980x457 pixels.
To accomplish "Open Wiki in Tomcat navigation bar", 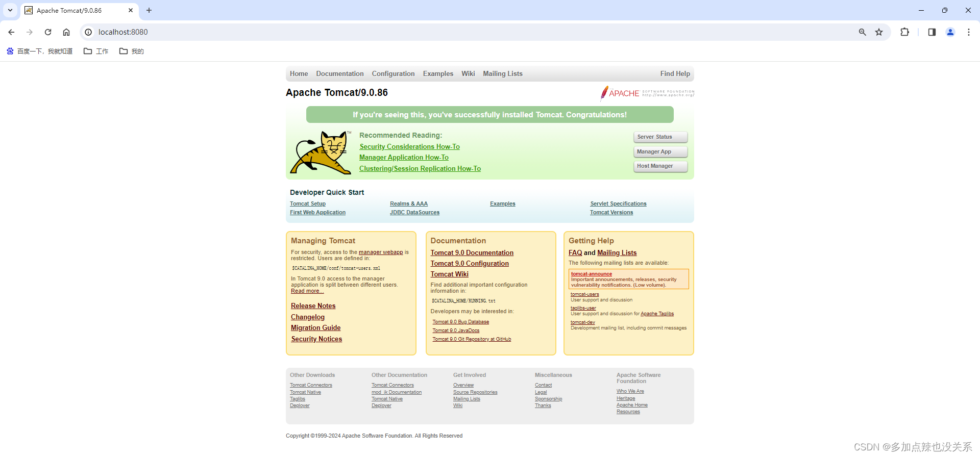I will click(468, 73).
